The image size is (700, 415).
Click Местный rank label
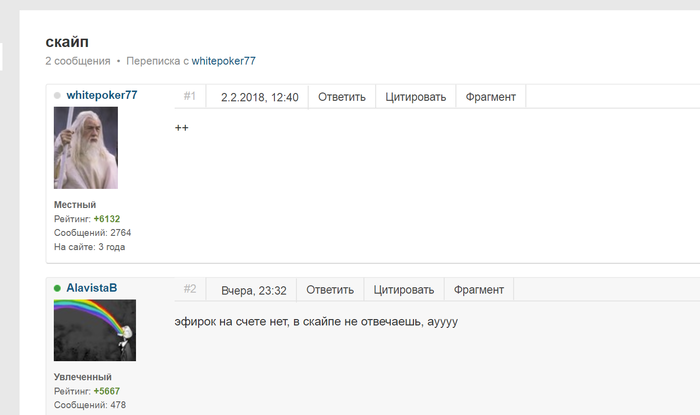75,204
